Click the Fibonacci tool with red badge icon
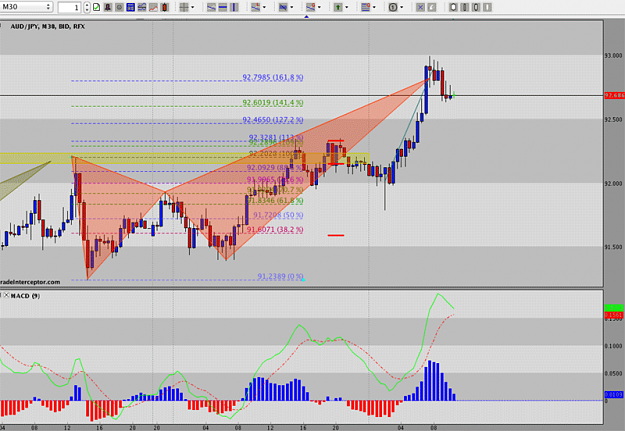 click(x=310, y=7)
